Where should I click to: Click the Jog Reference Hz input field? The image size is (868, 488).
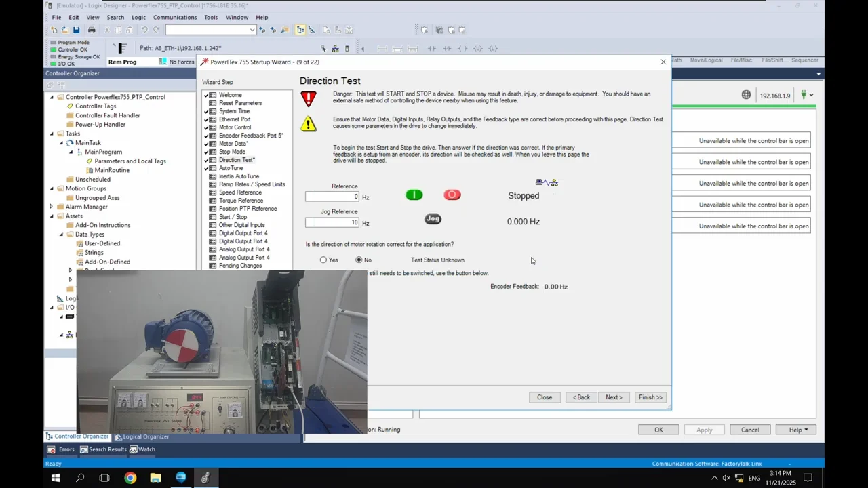pyautogui.click(x=332, y=222)
